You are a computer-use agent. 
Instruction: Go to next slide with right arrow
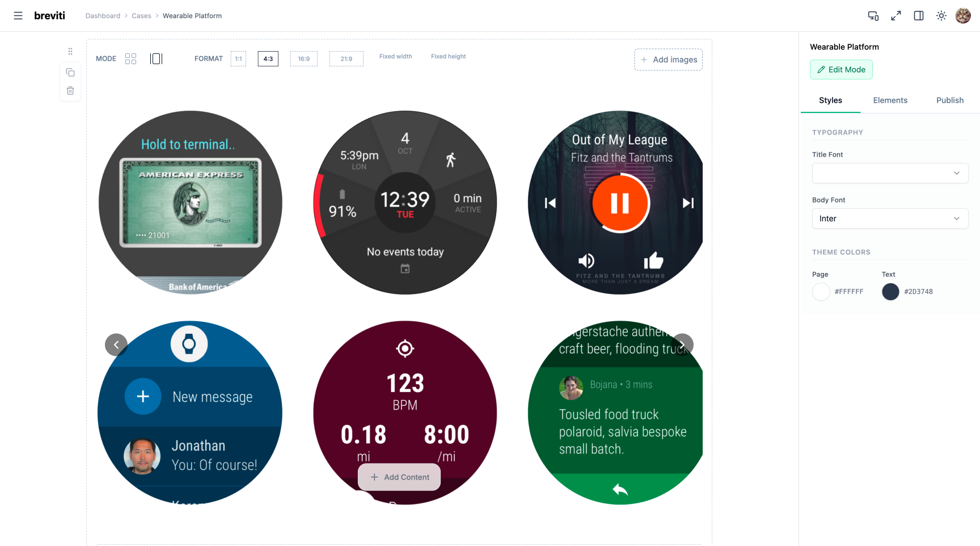682,345
